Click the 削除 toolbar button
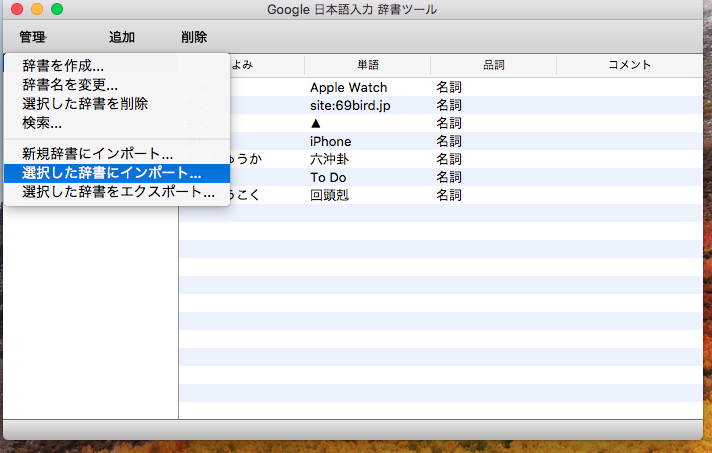The image size is (712, 453). point(194,37)
